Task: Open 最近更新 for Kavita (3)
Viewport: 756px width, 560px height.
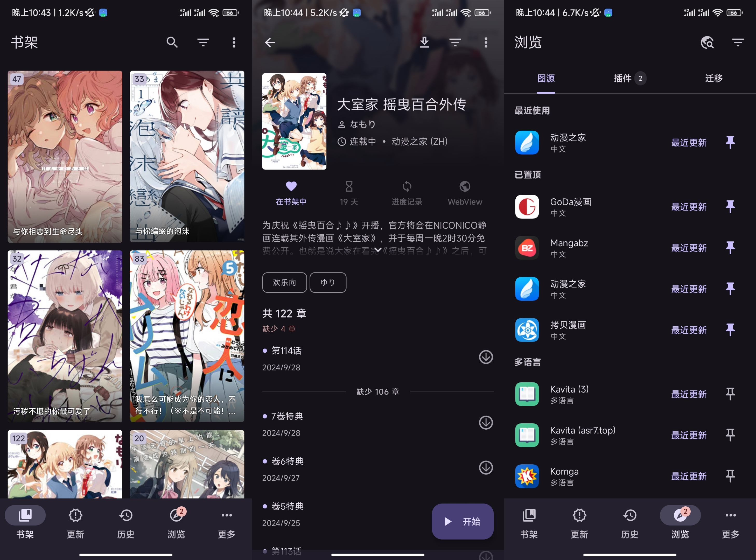Action: click(689, 394)
